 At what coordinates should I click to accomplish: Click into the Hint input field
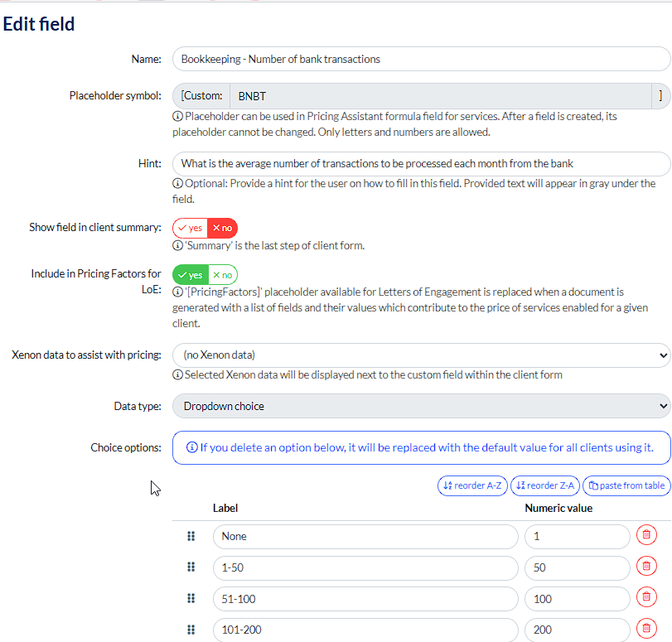pyautogui.click(x=421, y=164)
